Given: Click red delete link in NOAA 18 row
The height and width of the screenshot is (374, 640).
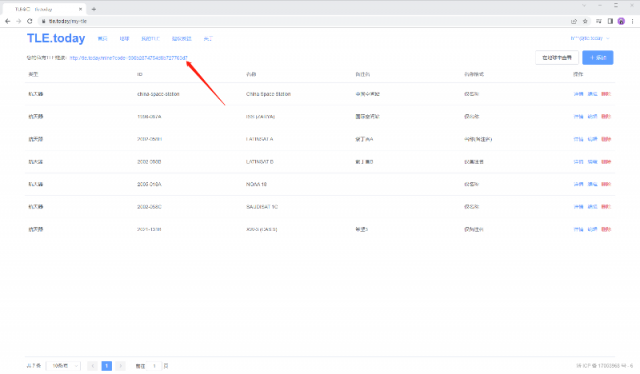Looking at the screenshot, I should click(606, 184).
